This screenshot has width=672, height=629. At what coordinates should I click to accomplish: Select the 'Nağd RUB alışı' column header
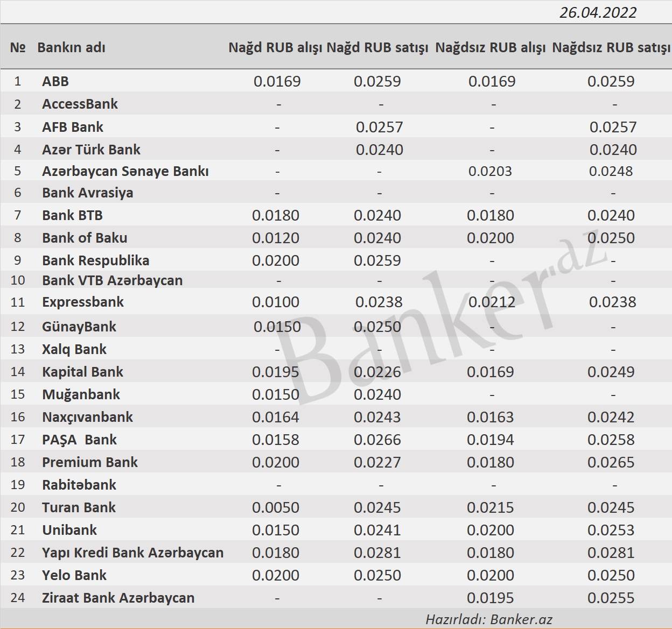pyautogui.click(x=276, y=47)
